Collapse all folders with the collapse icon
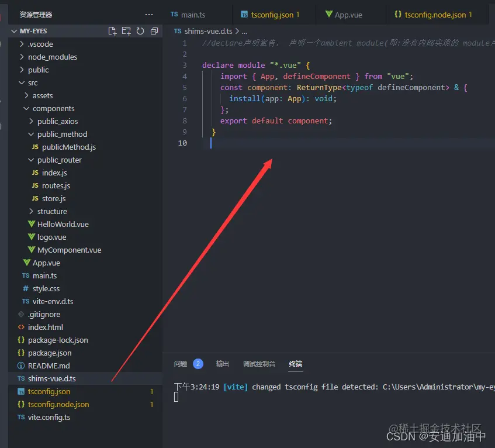495x448 pixels. pos(154,31)
